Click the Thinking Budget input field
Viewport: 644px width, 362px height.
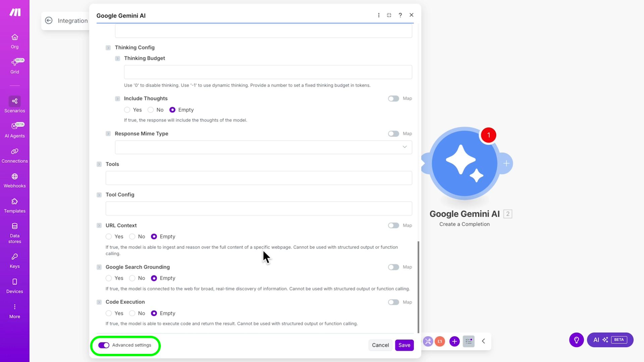268,72
